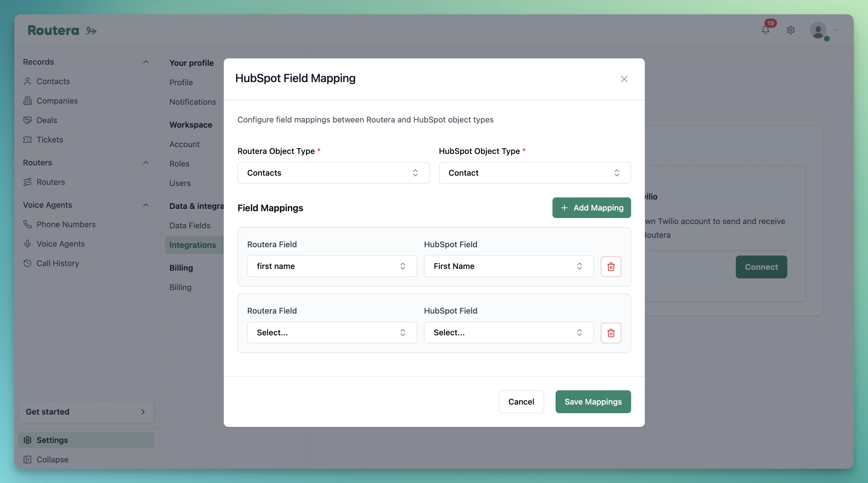
Task: Click the Routers icon in sidebar
Action: click(x=28, y=182)
